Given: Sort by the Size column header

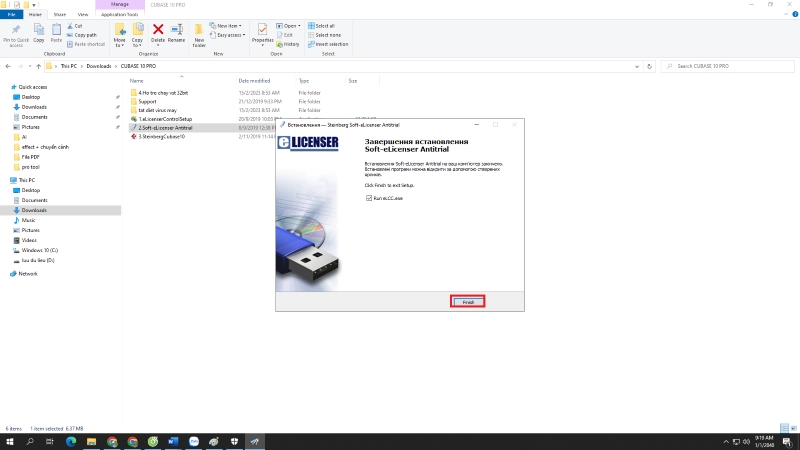Looking at the screenshot, I should (x=353, y=81).
